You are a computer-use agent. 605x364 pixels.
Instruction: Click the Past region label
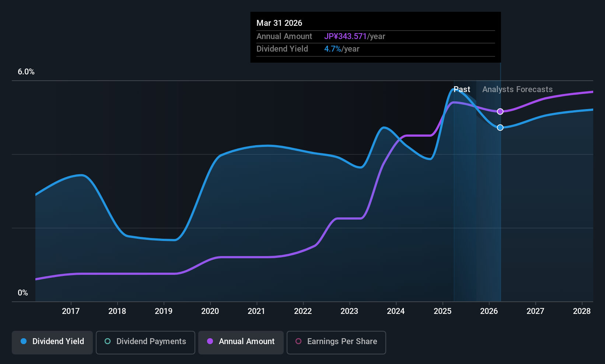[x=462, y=90]
